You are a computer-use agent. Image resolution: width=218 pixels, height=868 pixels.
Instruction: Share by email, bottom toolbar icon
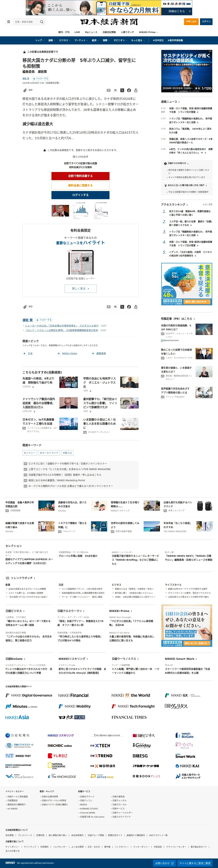(x=108, y=307)
